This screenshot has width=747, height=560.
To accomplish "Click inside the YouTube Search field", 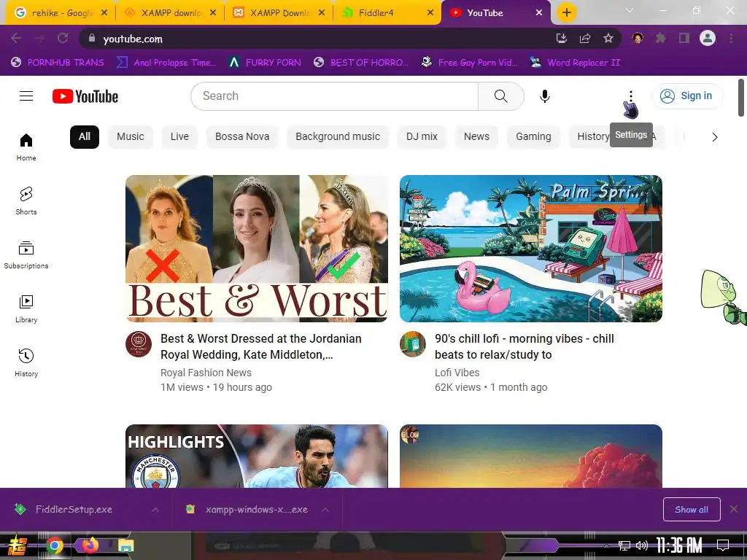I will click(x=334, y=96).
